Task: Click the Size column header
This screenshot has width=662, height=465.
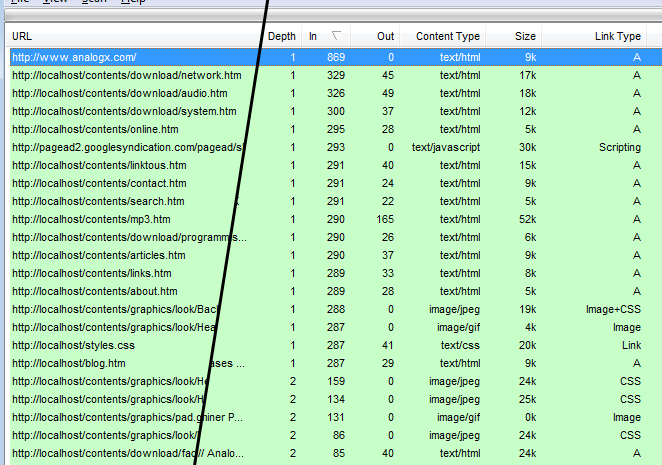Action: (525, 36)
